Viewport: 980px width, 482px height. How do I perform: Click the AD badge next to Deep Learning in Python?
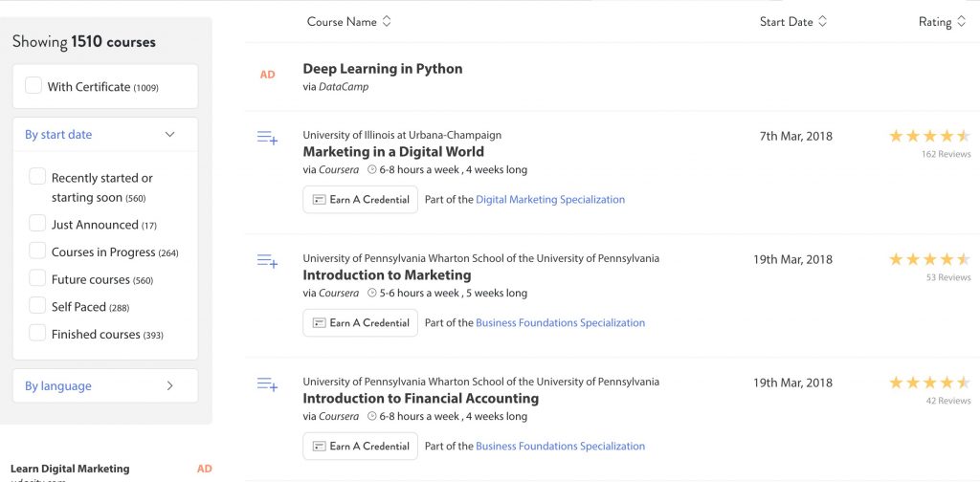[x=268, y=75]
